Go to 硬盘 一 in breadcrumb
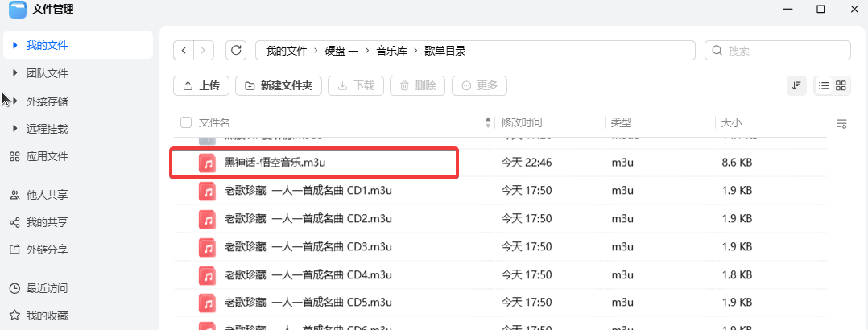 [x=341, y=51]
